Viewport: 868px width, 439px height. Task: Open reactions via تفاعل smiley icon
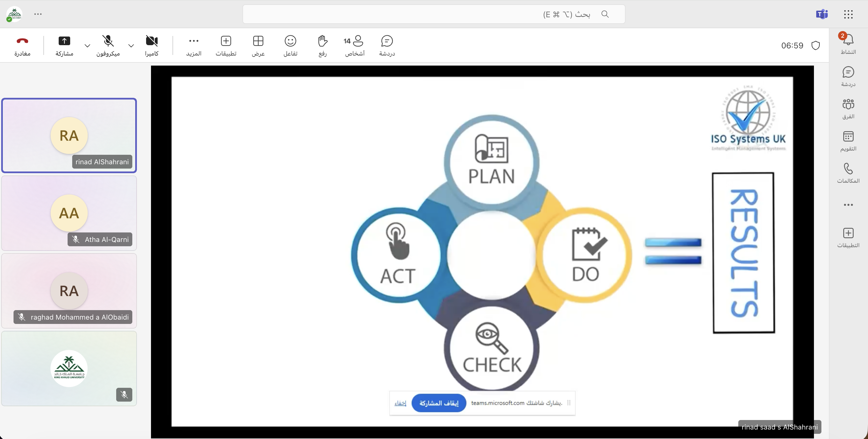pos(290,45)
